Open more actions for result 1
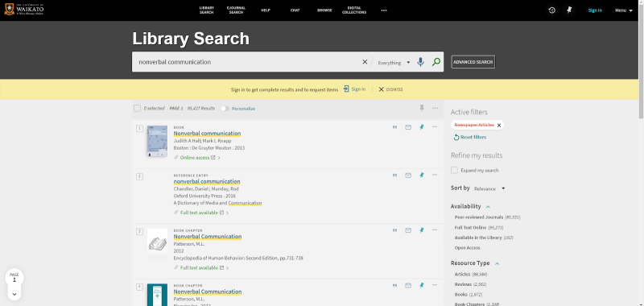Image resolution: width=644 pixels, height=306 pixels. 435,127
